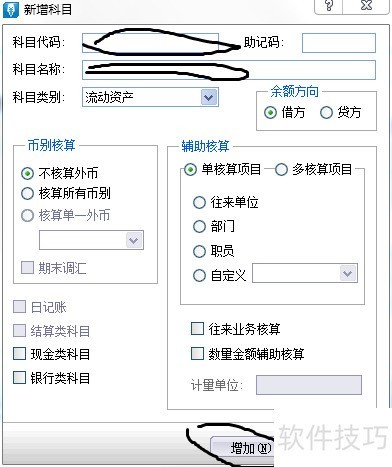Click the help question mark button

(329, 6)
